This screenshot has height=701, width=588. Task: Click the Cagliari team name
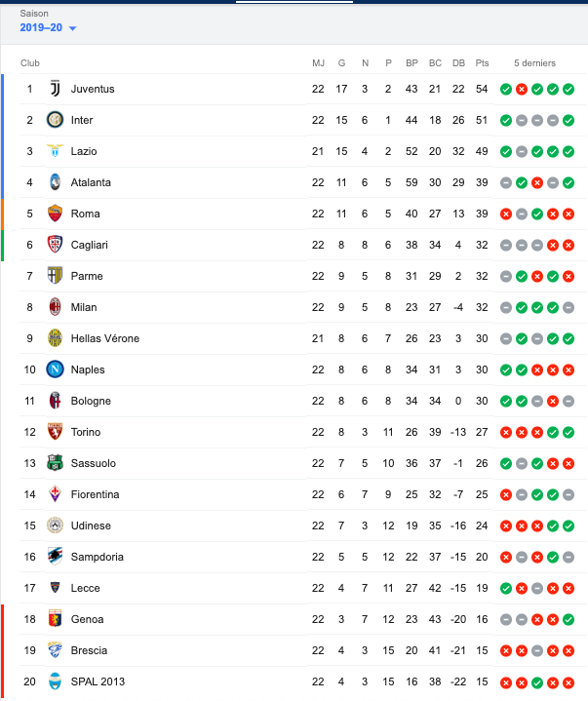(x=89, y=245)
